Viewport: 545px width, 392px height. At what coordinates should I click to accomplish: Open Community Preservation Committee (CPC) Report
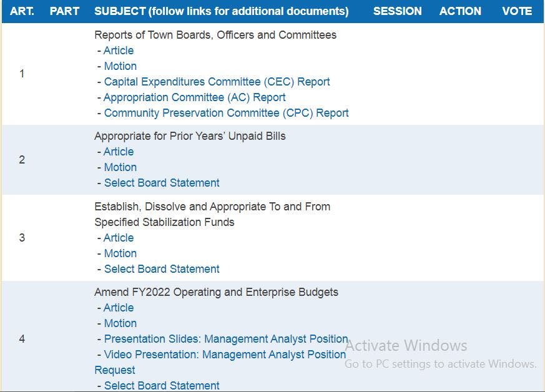(226, 113)
